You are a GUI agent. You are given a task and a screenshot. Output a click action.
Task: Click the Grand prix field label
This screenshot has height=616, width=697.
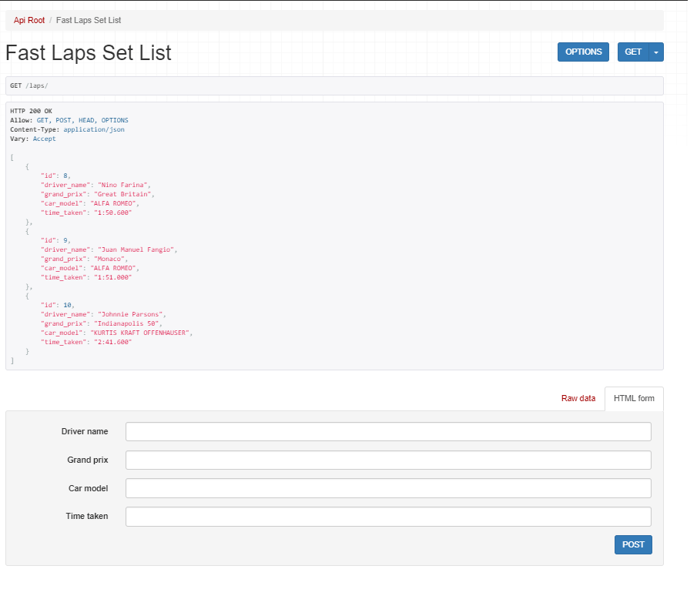coord(87,460)
